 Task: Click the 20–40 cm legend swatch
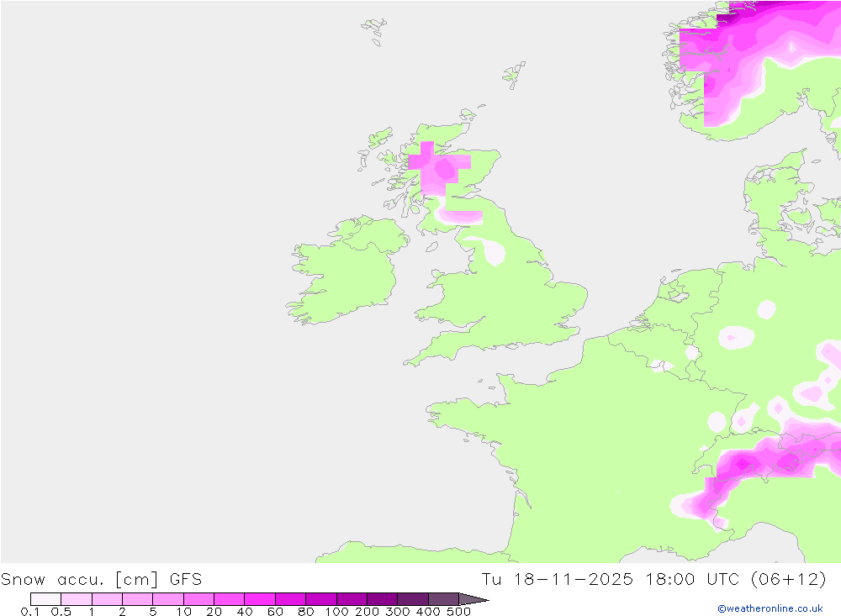click(230, 599)
